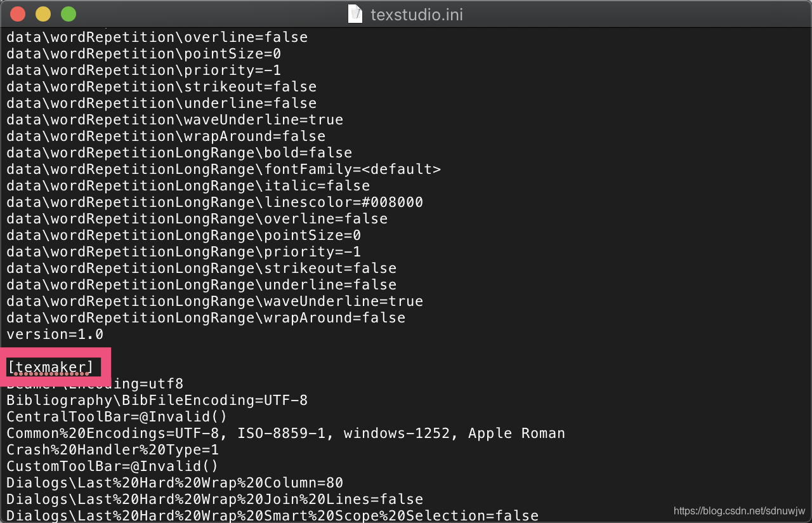The image size is (812, 523).
Task: Click line wordRepetitionLongRange\fontFamily=<default>
Action: 223,169
